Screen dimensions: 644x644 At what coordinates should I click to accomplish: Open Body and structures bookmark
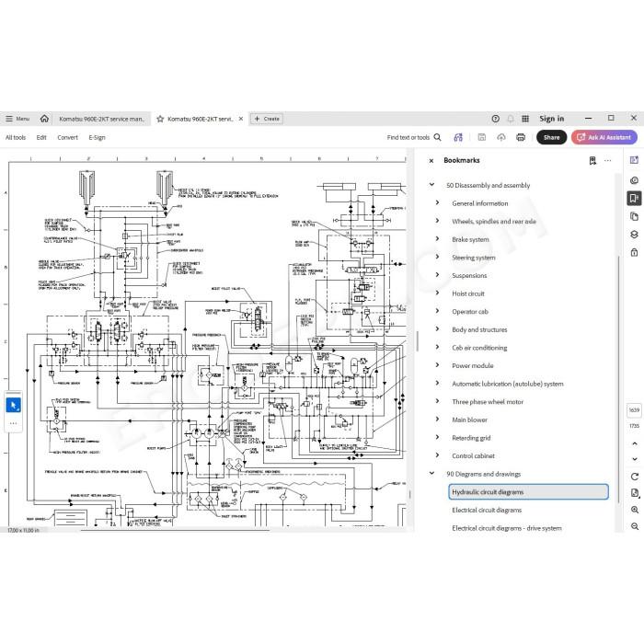(479, 329)
